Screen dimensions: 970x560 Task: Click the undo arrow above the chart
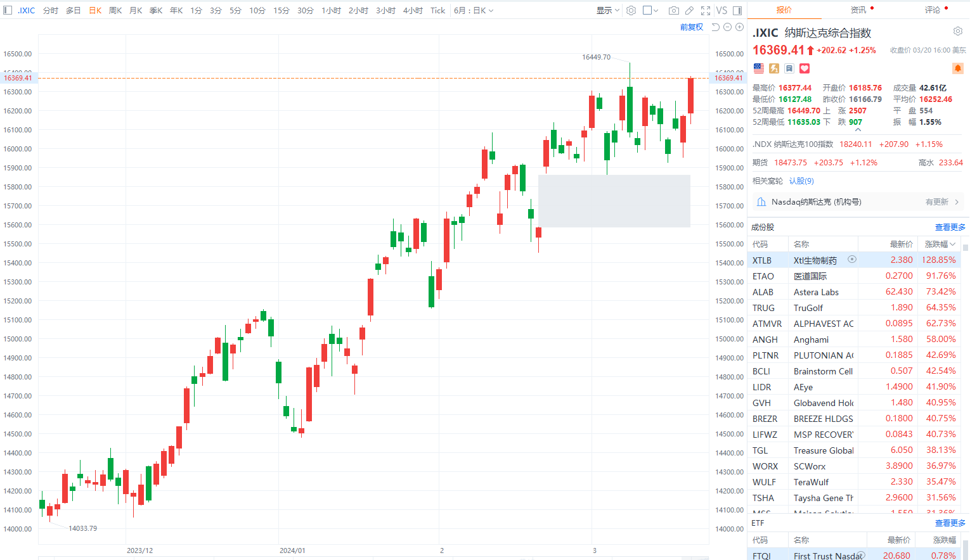click(716, 27)
